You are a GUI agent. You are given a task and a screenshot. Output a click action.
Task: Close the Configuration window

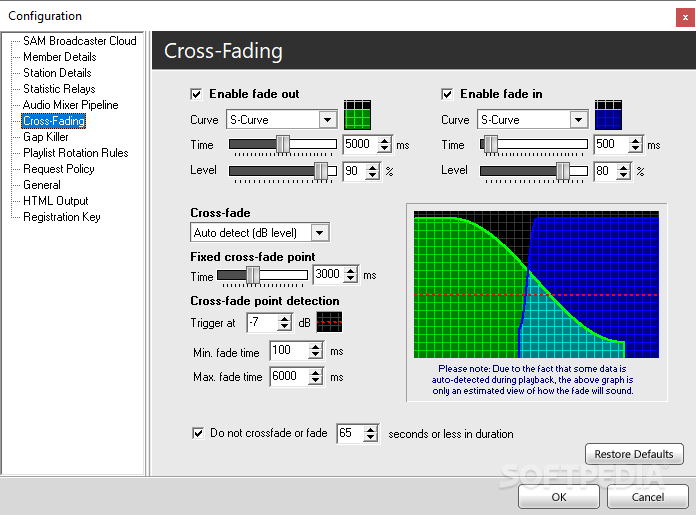coord(685,18)
